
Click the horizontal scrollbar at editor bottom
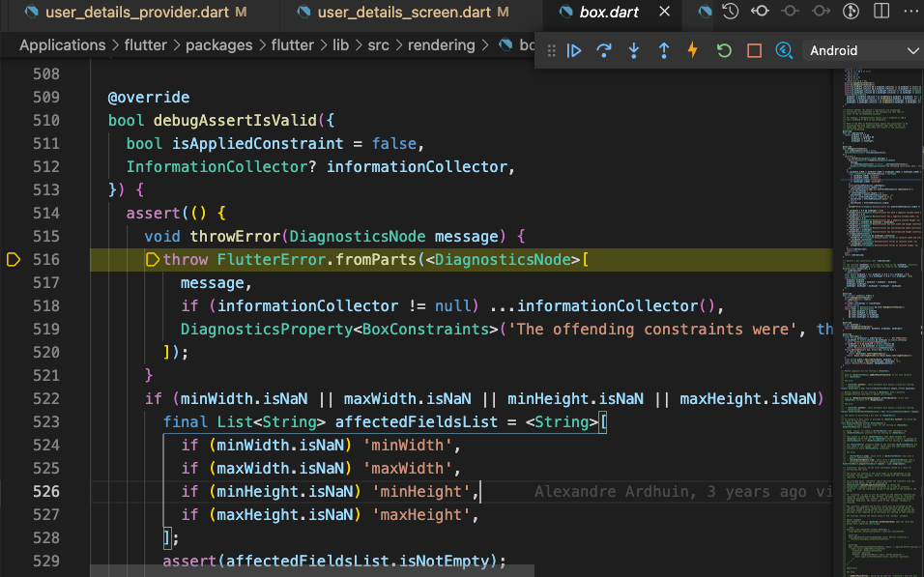coord(312,570)
